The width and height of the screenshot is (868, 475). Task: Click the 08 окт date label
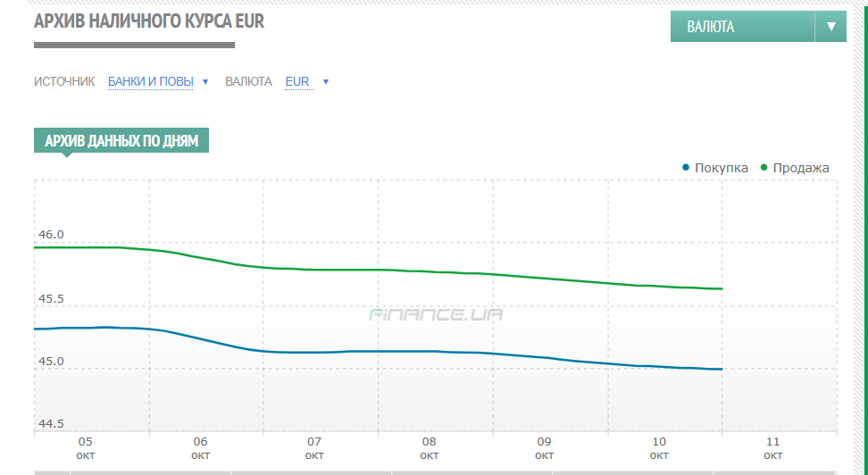(x=429, y=448)
